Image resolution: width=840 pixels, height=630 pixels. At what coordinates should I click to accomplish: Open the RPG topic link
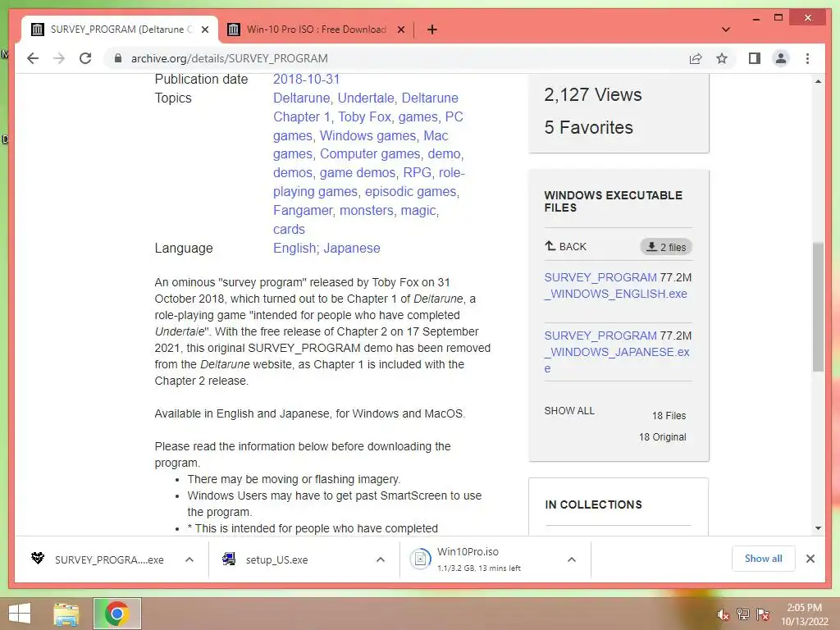coord(418,172)
